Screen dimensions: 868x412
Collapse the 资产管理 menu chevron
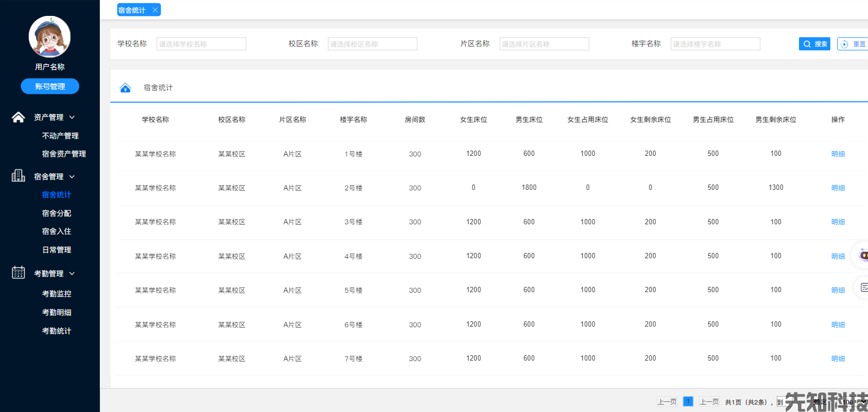tap(72, 117)
